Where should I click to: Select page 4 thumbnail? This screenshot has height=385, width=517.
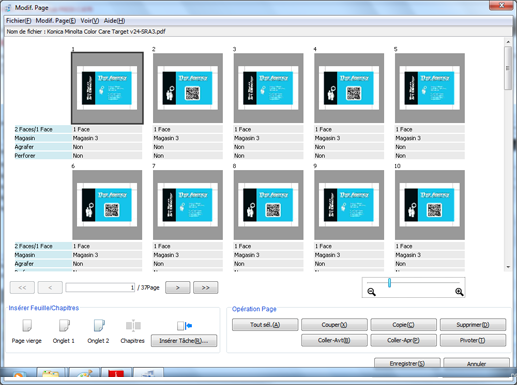[x=349, y=88]
